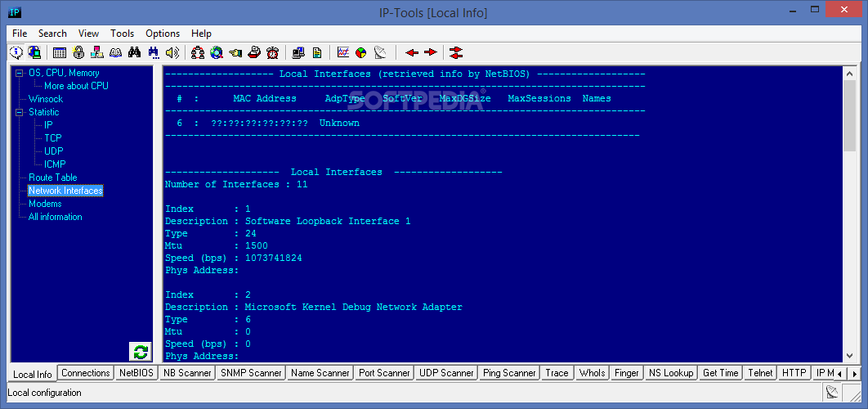
Task: Select Winsock in the tree
Action: tap(46, 99)
